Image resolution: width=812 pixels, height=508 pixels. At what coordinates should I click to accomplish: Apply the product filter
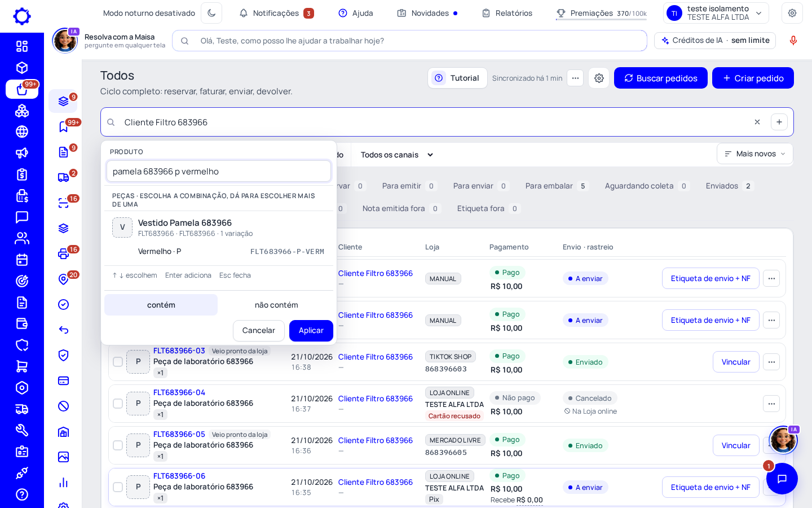point(311,331)
